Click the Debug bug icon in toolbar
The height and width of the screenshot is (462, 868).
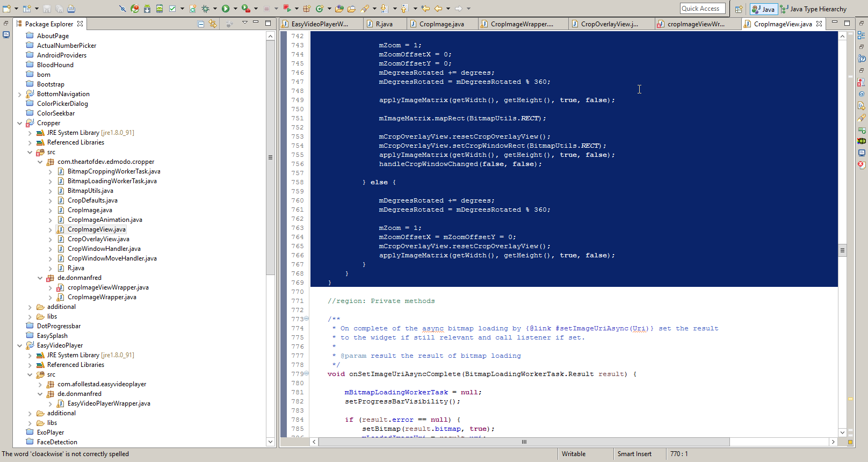(x=205, y=9)
